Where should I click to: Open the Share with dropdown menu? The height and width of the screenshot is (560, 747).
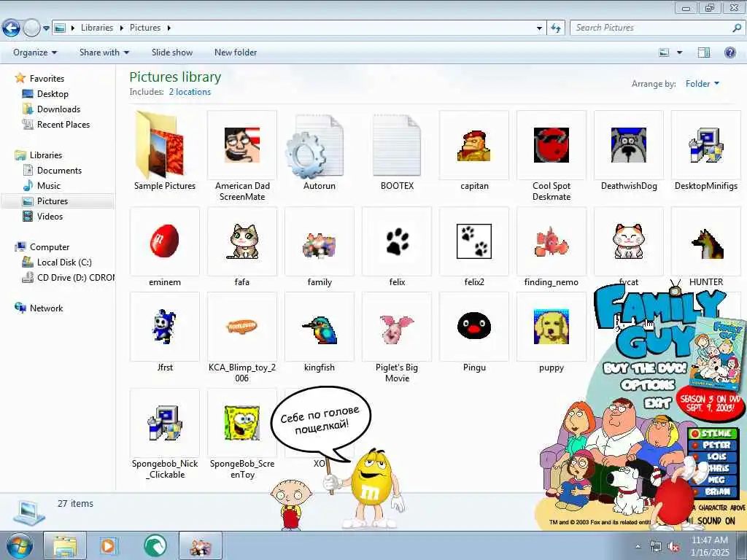click(104, 52)
